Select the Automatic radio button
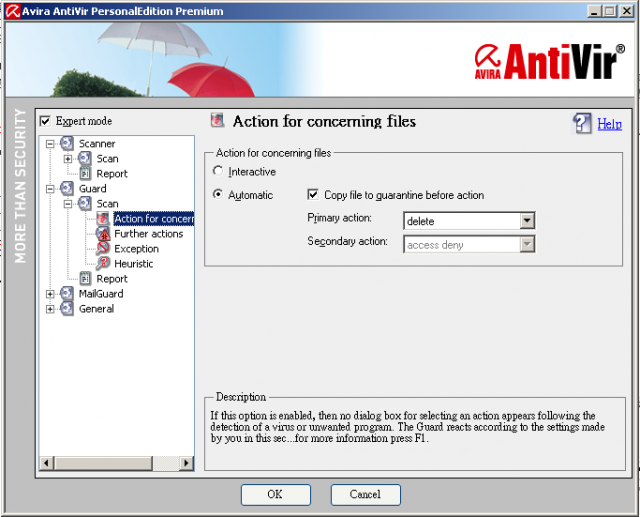Viewport: 640px width, 517px height. 218,194
